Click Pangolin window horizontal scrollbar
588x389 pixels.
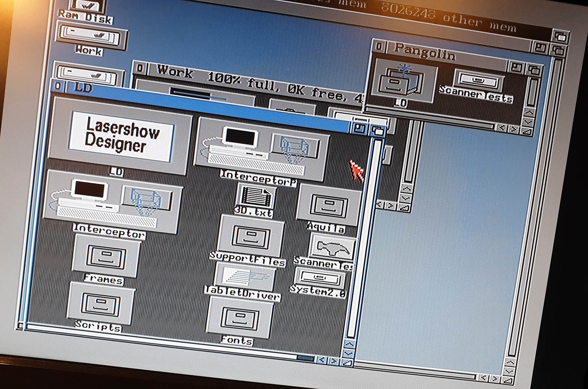pos(430,118)
